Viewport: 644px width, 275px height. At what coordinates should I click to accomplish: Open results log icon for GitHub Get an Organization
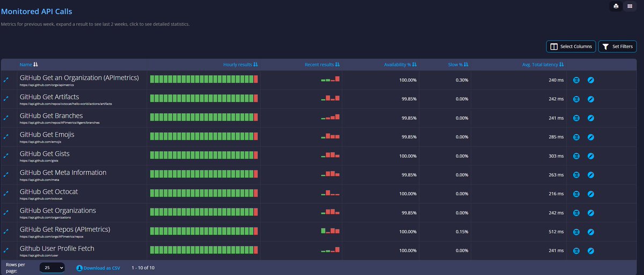click(x=576, y=80)
